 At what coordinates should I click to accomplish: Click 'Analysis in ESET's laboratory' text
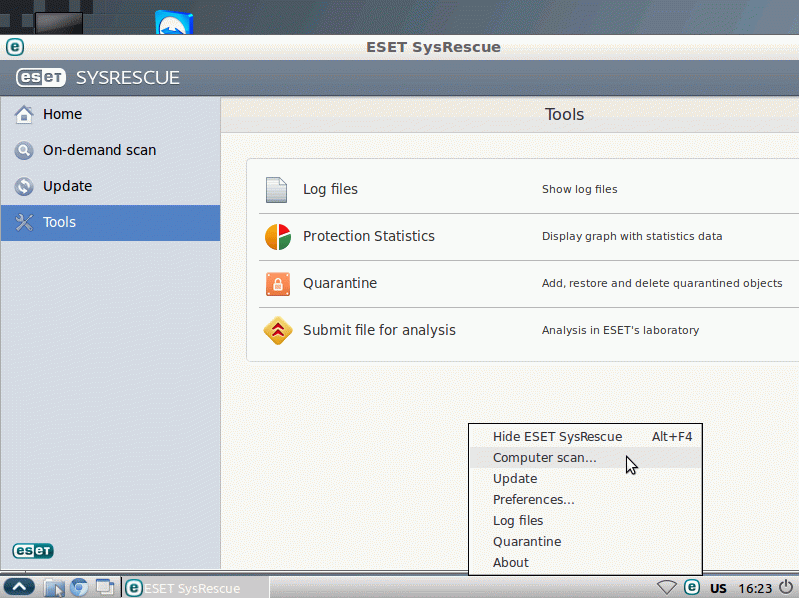click(x=620, y=330)
